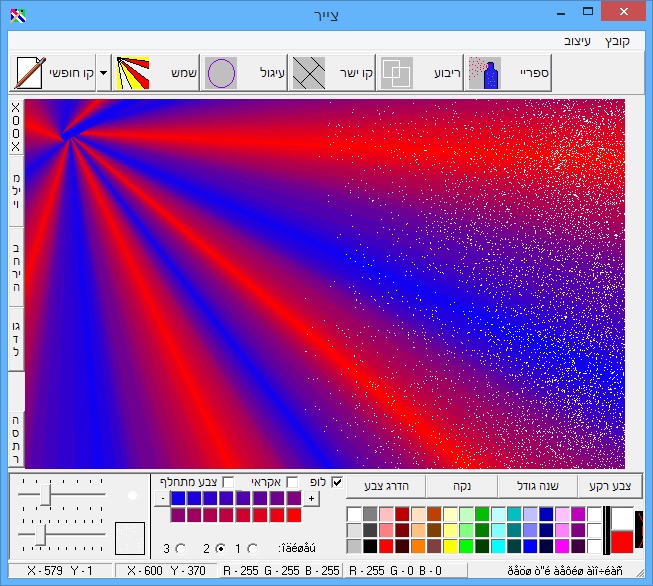Pick the pure blue first swatch in gradient strip
The image size is (653, 586).
[178, 499]
